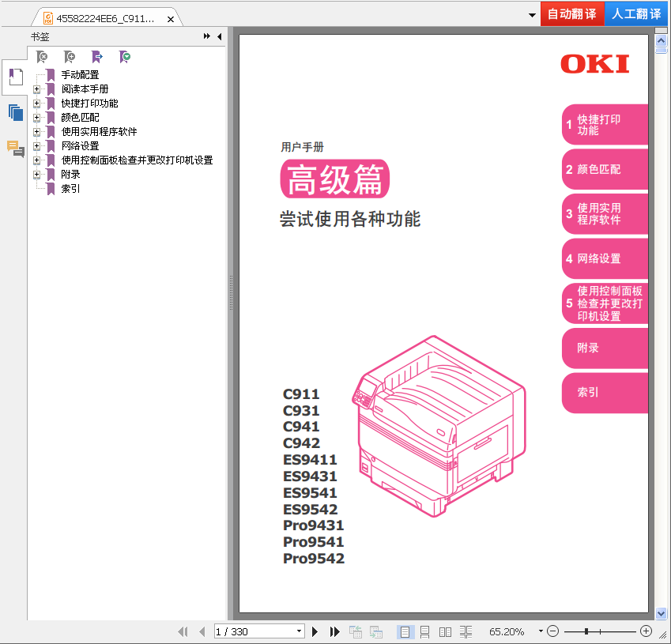Switch to single page view
The height and width of the screenshot is (644, 671).
(405, 631)
